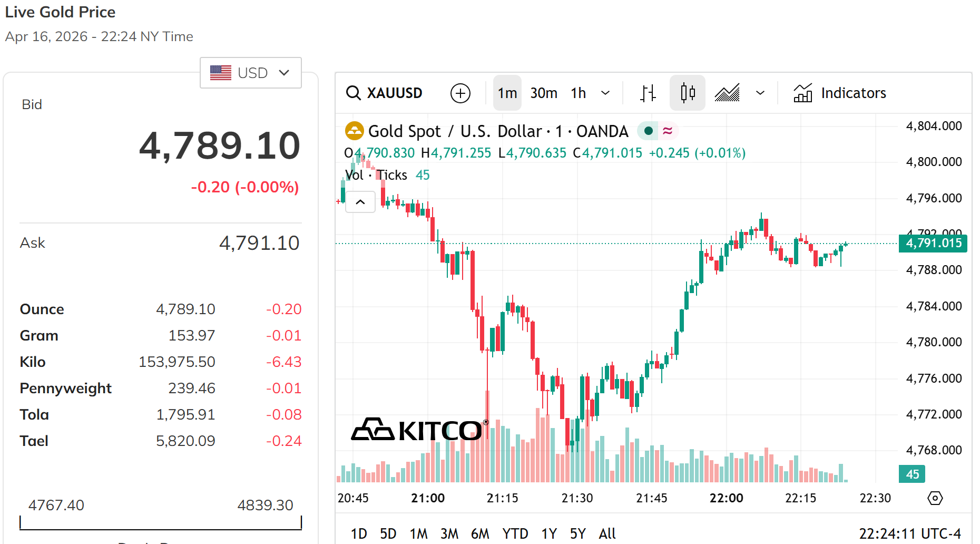Collapse the chart legend with chevron
980x544 pixels.
(x=360, y=202)
